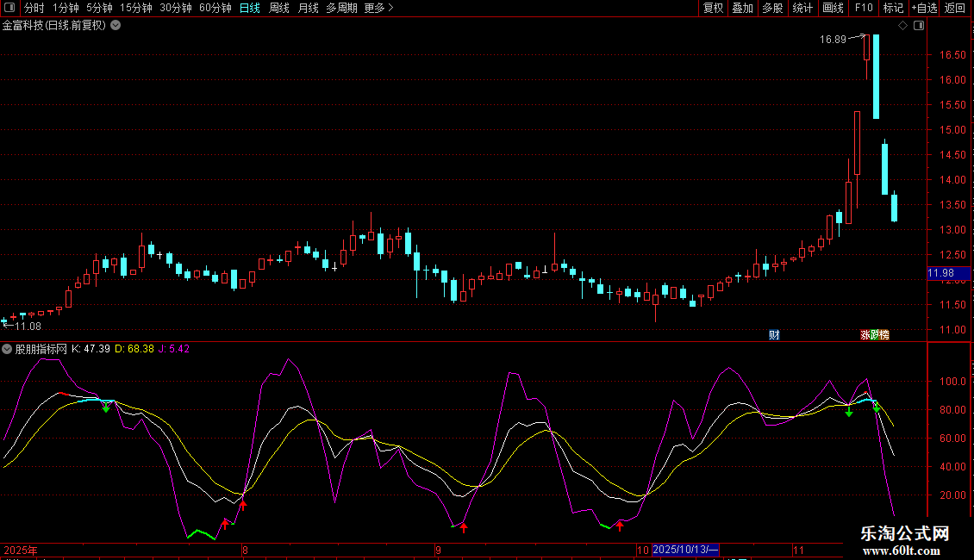Expand the 股朋指标网 indicator dropdown
This screenshot has width=974, height=560.
(x=7, y=349)
